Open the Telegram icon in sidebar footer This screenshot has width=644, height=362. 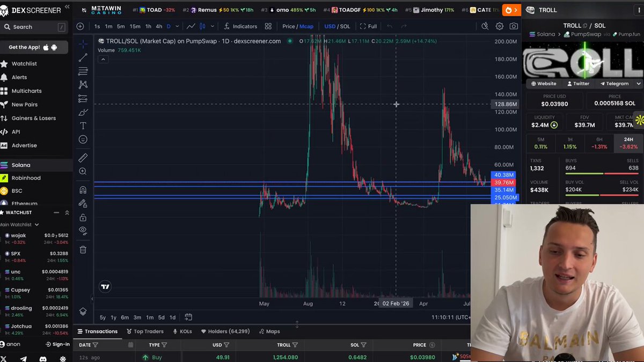point(23,359)
